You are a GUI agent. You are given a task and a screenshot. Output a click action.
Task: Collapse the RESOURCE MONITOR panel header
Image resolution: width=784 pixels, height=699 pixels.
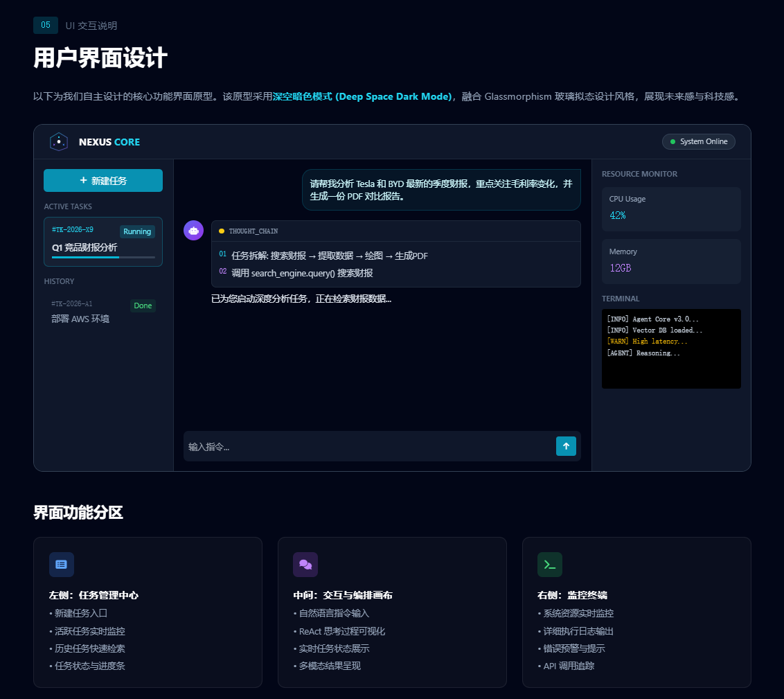click(638, 174)
